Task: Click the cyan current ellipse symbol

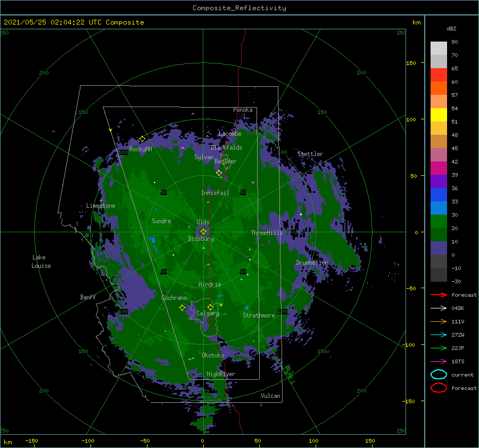Action: point(439,374)
